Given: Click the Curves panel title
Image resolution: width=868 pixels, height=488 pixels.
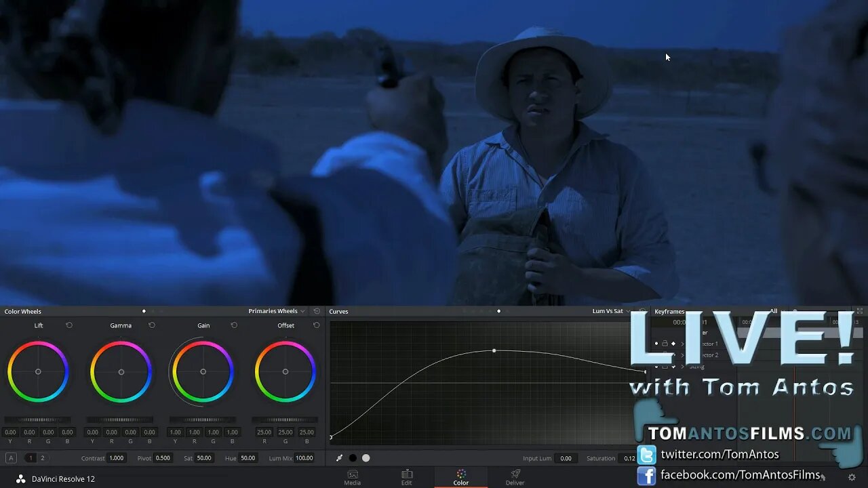Looking at the screenshot, I should point(338,311).
